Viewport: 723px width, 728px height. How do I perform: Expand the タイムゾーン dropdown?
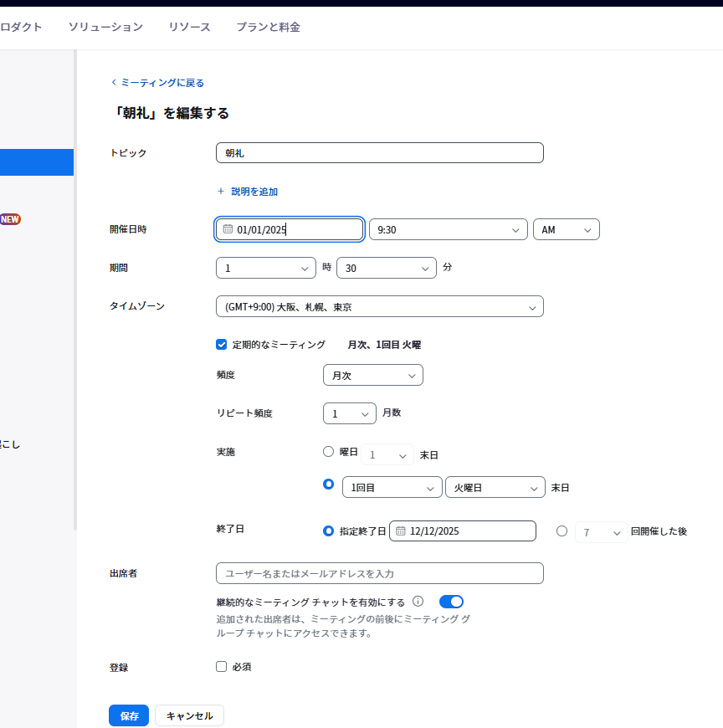379,307
